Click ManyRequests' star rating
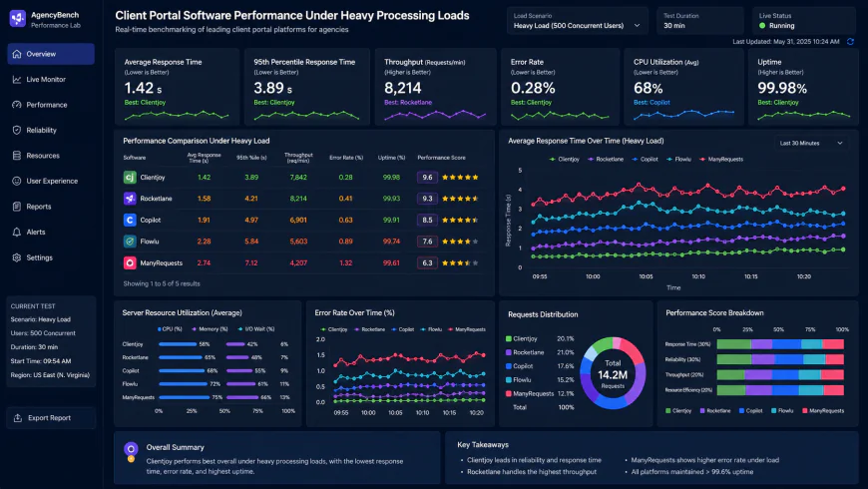 460,263
